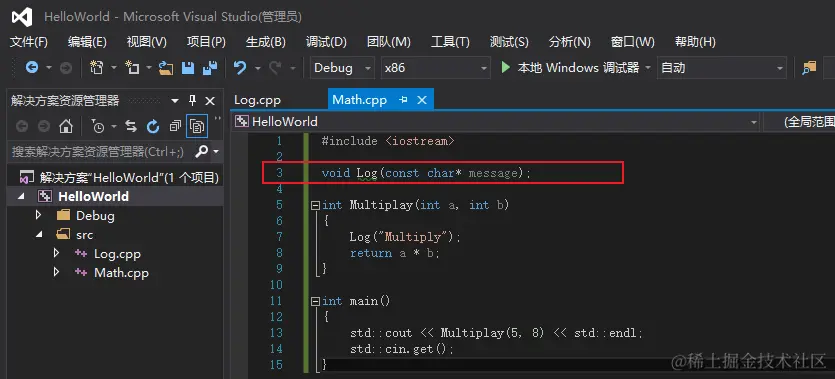Screen dimensions: 835x379
Task: Open the Pending Changes Filter dropdown arrow
Action: (x=113, y=127)
